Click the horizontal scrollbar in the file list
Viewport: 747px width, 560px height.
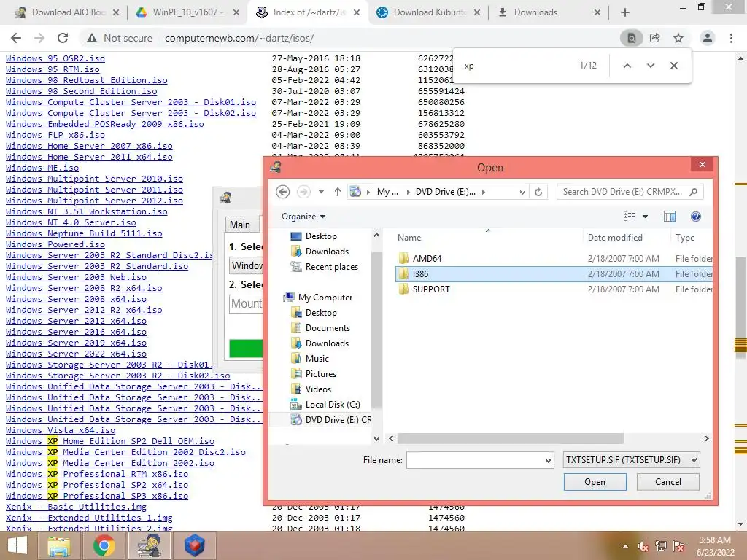coord(510,438)
